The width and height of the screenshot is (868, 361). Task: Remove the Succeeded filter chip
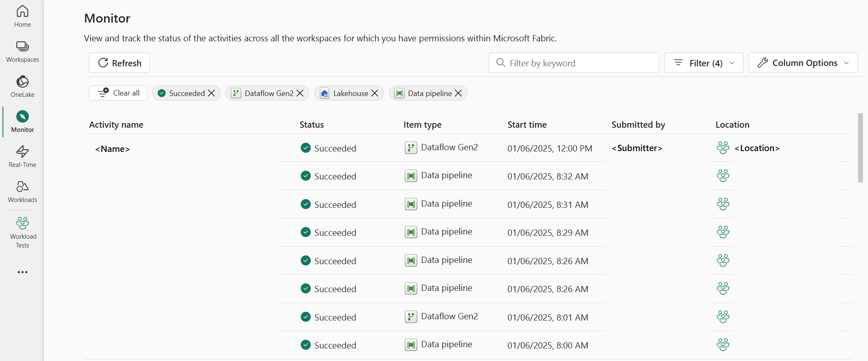pos(211,93)
